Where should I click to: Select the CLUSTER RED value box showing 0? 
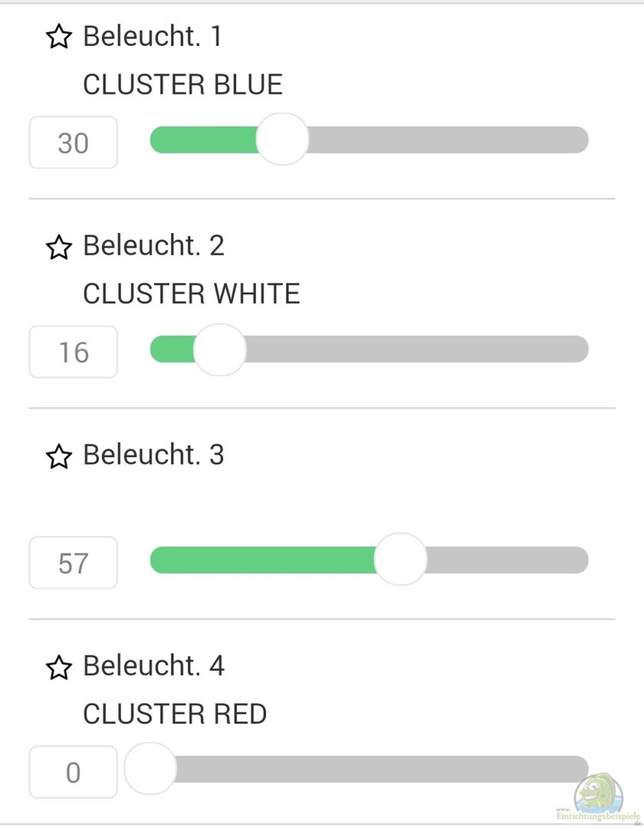tap(73, 772)
